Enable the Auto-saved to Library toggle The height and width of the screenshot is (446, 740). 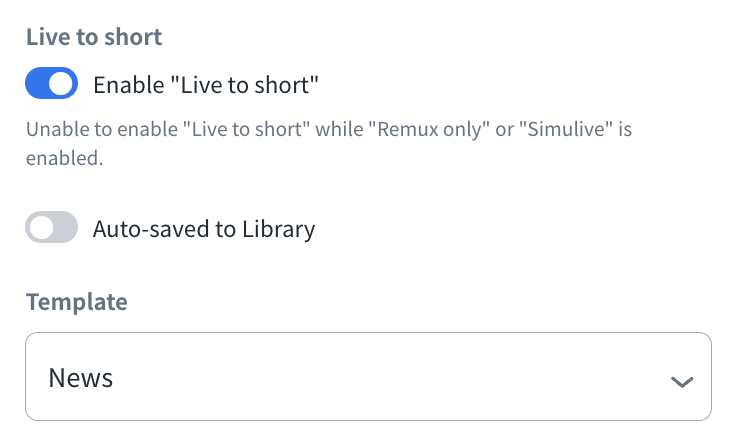point(51,228)
